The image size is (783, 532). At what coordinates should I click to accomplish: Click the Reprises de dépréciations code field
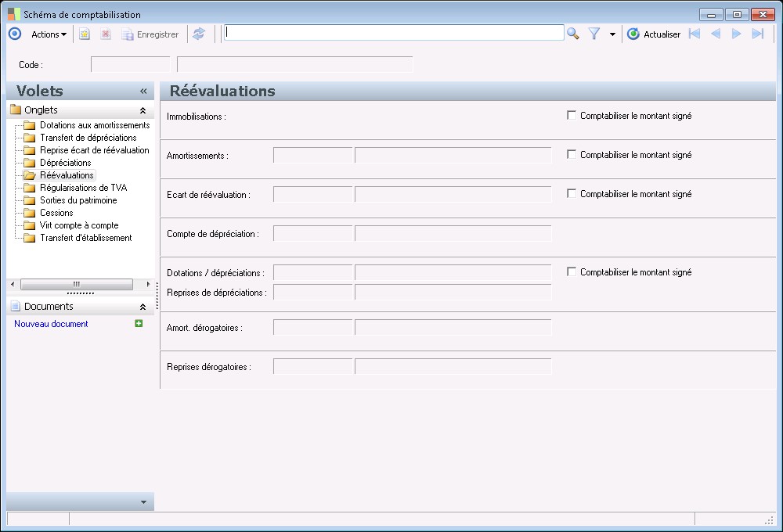pos(313,292)
